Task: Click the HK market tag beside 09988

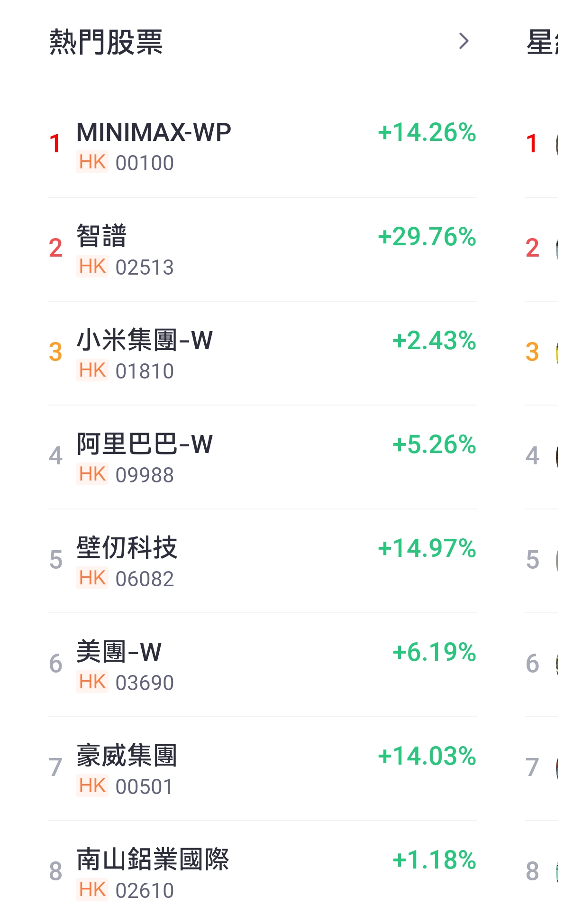Action: tap(92, 474)
